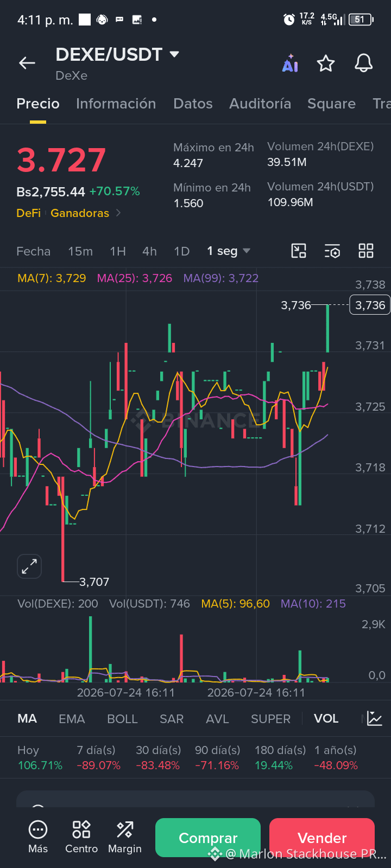Open Margin trading icon
This screenshot has height=868, width=391.
pos(125,829)
